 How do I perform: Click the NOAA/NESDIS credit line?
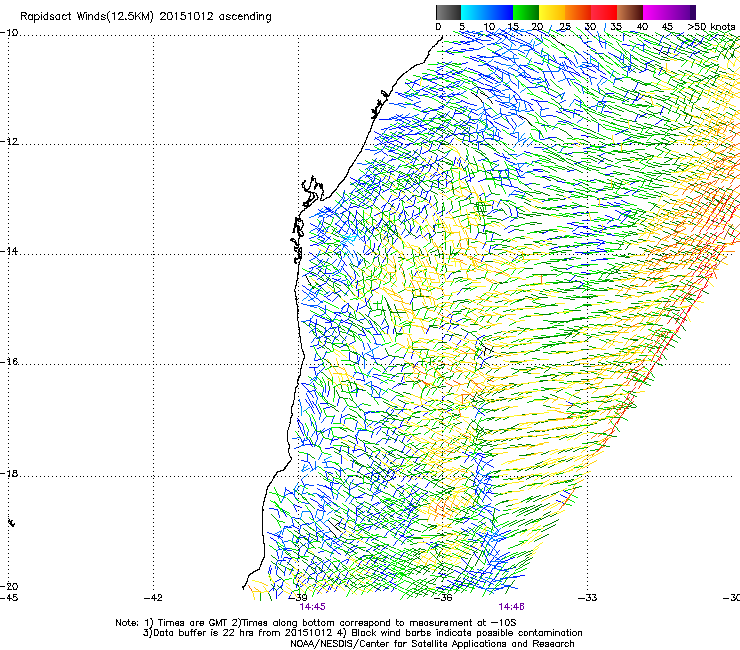tap(432, 644)
